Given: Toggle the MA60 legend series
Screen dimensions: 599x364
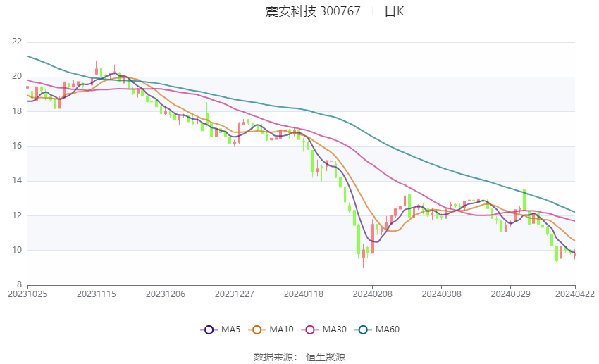Looking at the screenshot, I should point(377,330).
